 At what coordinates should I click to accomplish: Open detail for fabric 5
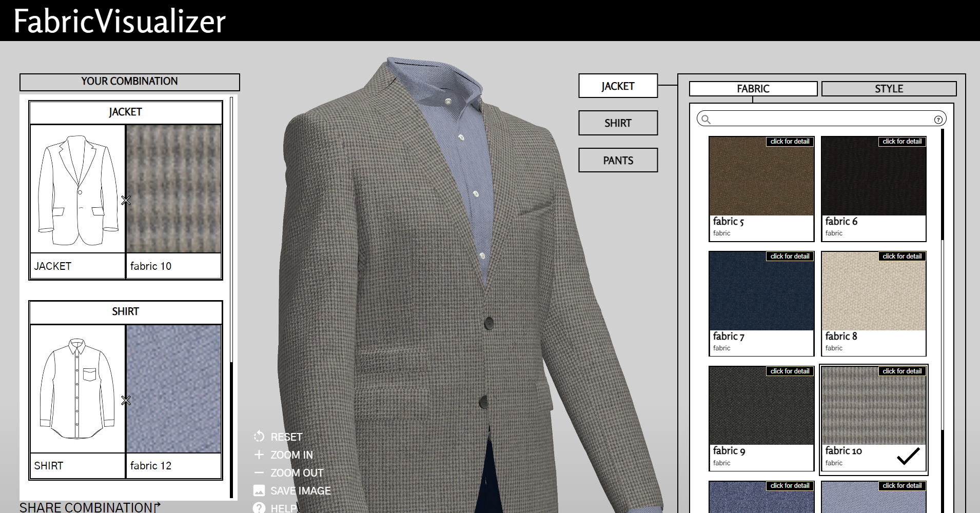(x=790, y=142)
